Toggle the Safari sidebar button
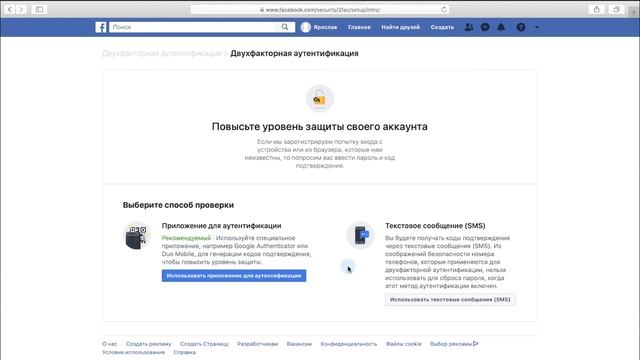The image size is (640, 360). click(x=39, y=9)
